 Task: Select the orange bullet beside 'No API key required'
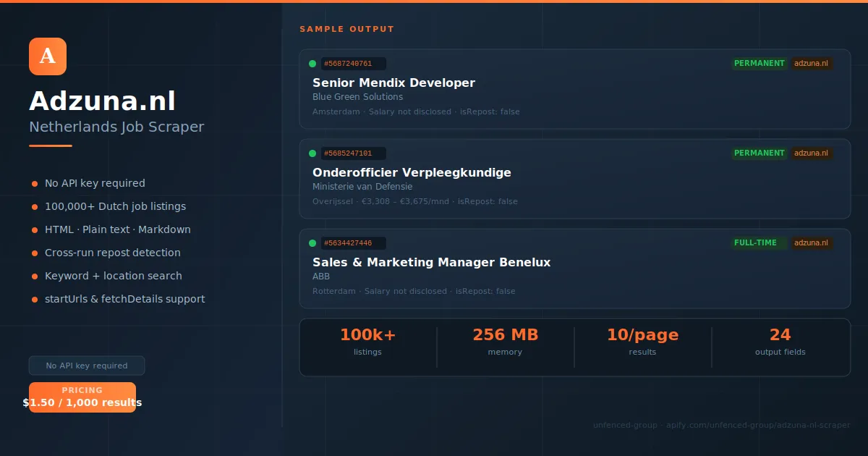click(34, 183)
